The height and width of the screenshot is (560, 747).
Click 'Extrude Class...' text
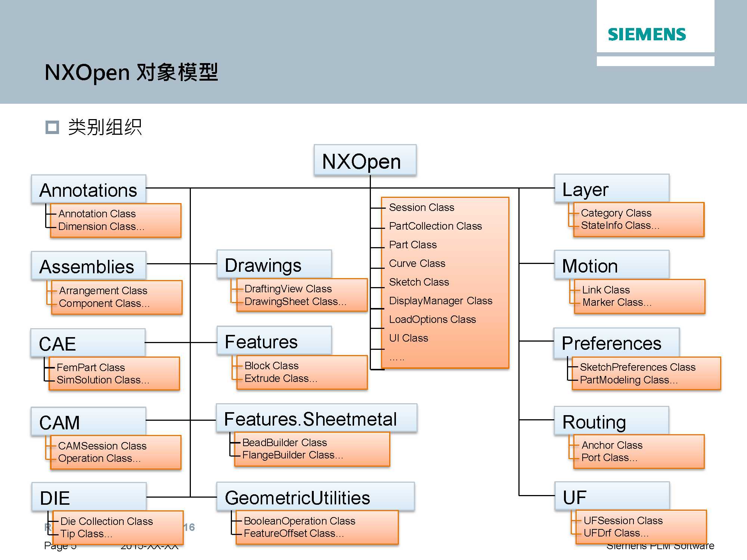pos(281,378)
